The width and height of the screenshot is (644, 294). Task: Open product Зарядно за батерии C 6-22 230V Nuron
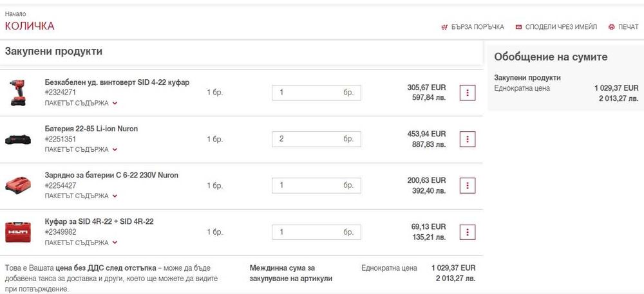pos(111,175)
